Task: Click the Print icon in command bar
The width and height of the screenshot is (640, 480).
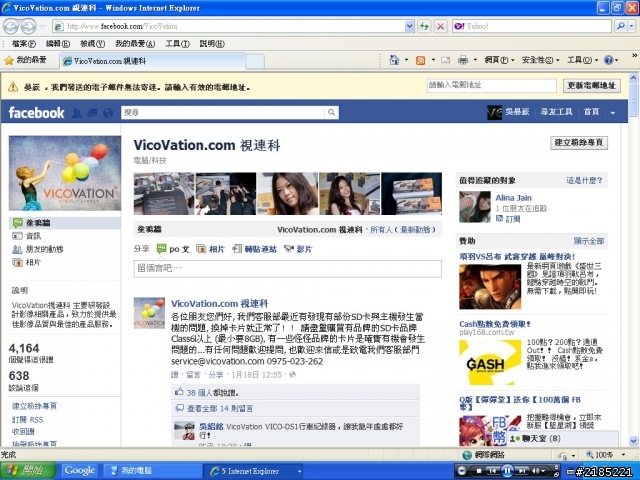Action: (x=463, y=60)
